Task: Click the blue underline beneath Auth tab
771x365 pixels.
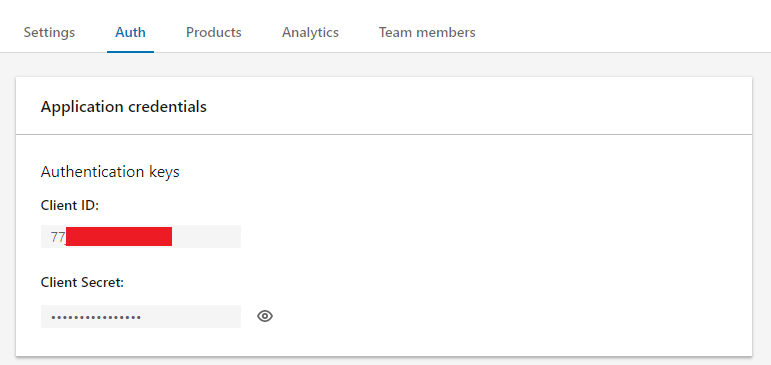Action: click(x=130, y=51)
